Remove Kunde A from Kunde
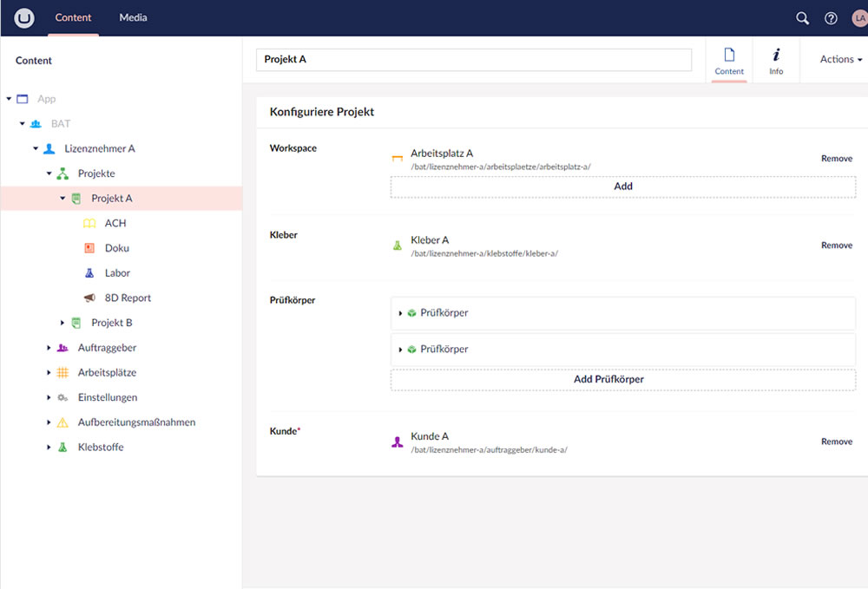Viewport: 868px width, 589px height. [x=836, y=442]
